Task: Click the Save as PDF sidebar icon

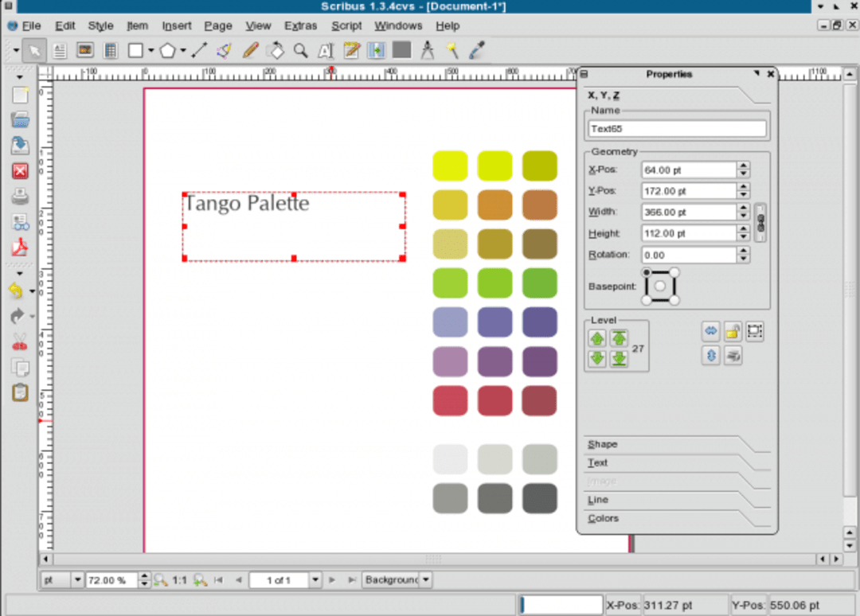Action: tap(20, 248)
